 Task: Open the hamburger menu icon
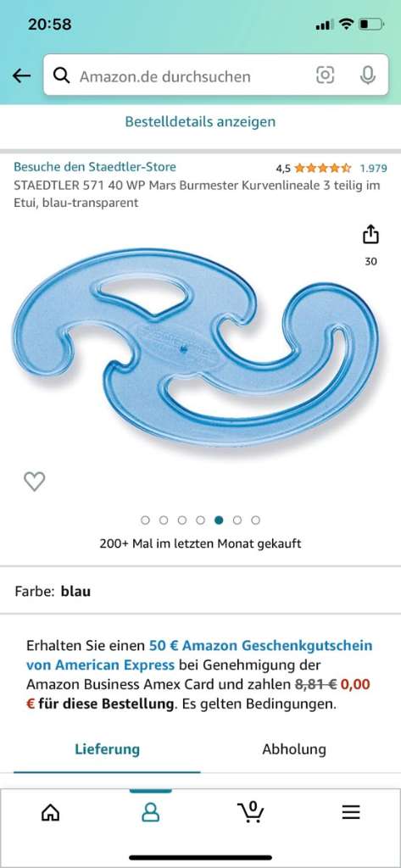351,812
